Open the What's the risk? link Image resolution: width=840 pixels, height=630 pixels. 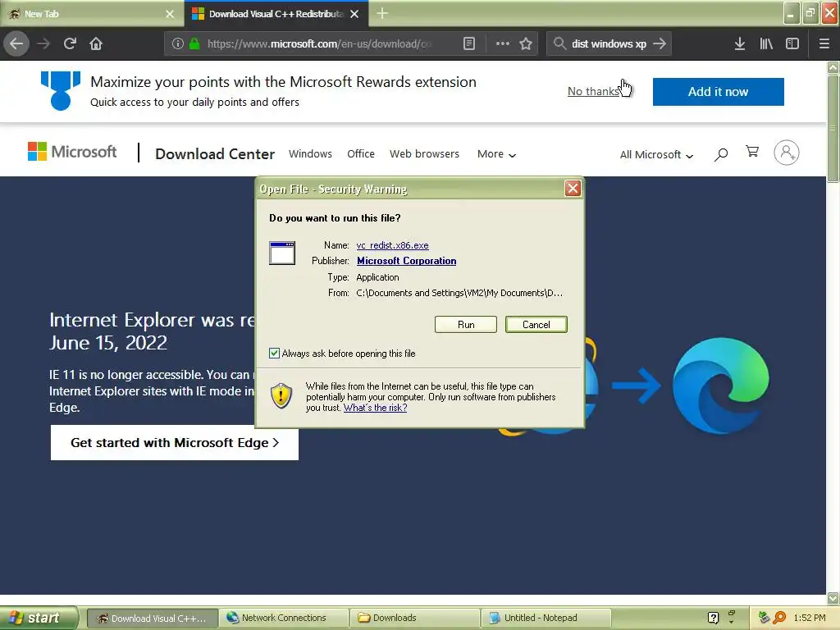[x=375, y=408]
